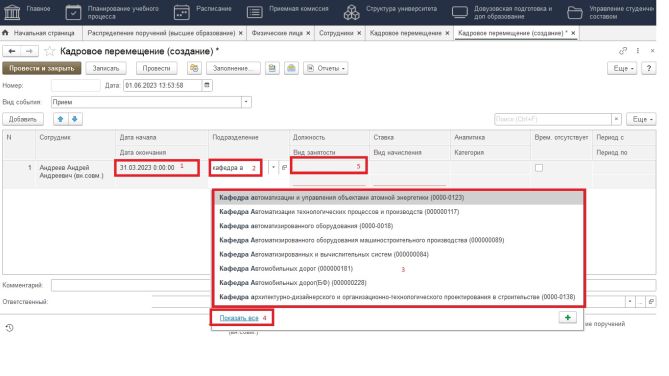The height and width of the screenshot is (376, 669).
Task: Expand the Подразделение cell dropdown arrow
Action: point(273,168)
